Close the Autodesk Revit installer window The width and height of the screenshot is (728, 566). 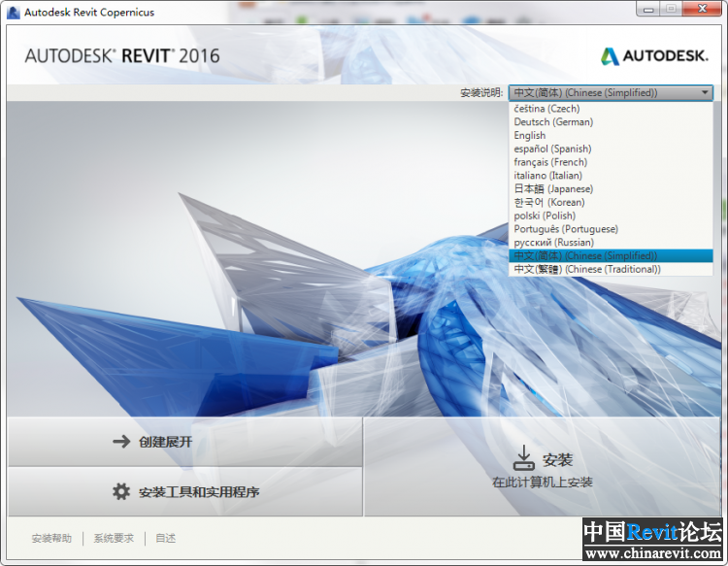pos(703,9)
